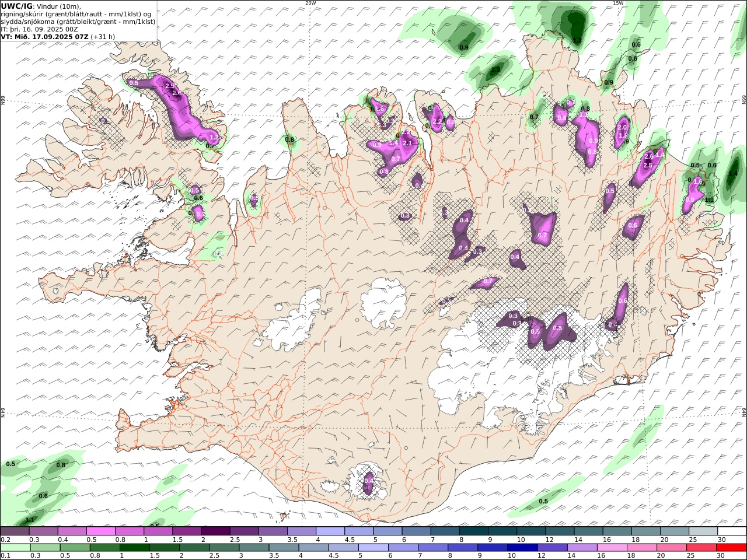This screenshot has height=560, width=747.
Task: Pick the 4 periwinkle swatch in snow legend
Action: [x=330, y=531]
